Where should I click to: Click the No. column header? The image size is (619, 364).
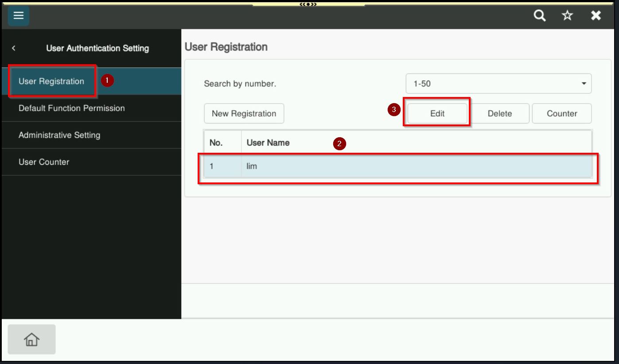(x=216, y=143)
